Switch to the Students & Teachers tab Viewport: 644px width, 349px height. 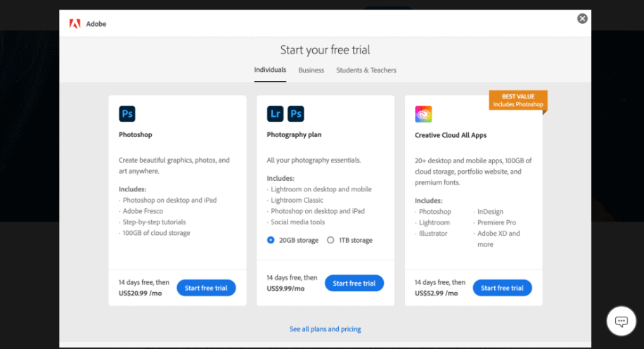366,70
